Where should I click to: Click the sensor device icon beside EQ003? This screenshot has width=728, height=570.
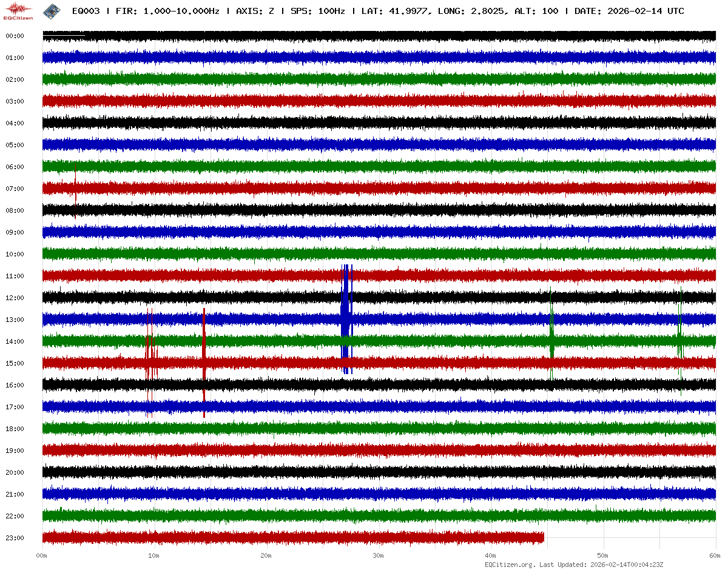[51, 10]
